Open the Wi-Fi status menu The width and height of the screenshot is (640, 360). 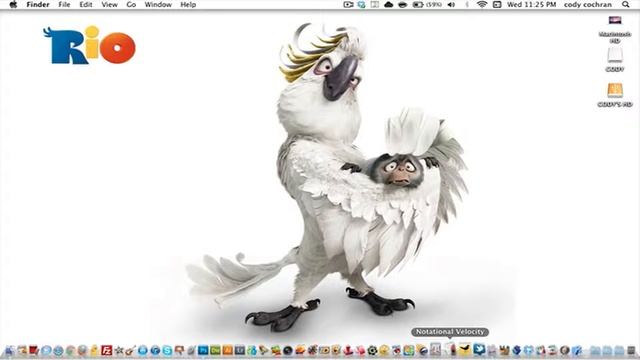(482, 5)
